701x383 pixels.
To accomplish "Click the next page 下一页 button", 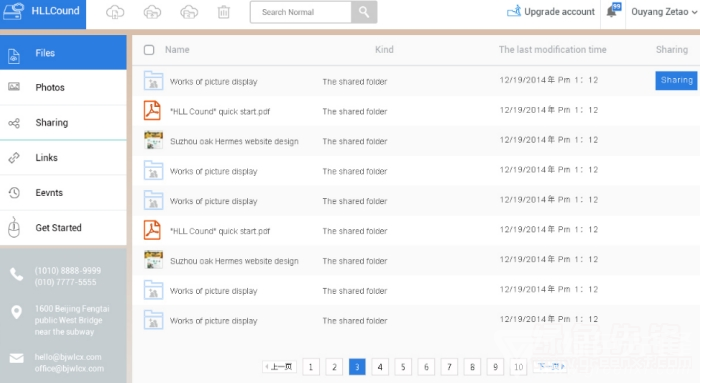I will [x=551, y=366].
